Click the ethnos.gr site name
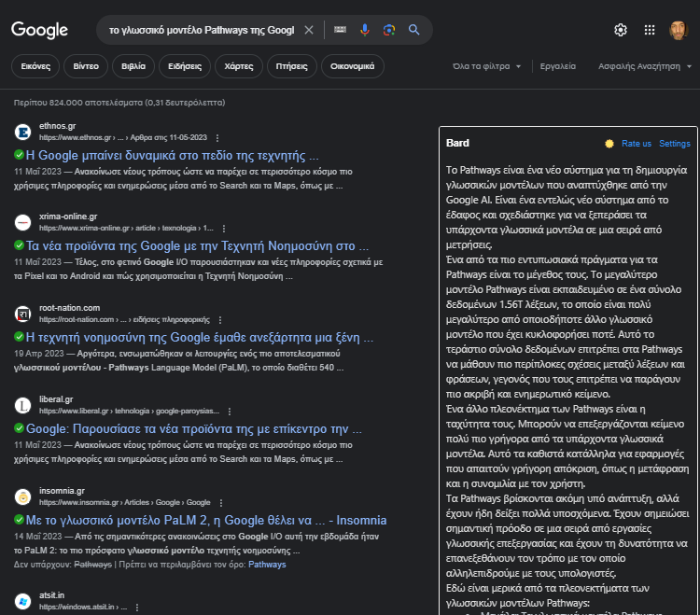 57,126
